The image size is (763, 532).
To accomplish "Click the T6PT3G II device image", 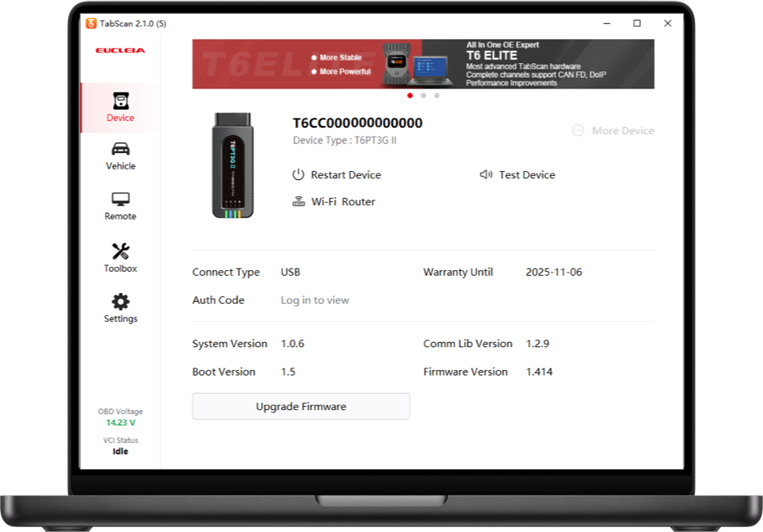I will coord(233,165).
